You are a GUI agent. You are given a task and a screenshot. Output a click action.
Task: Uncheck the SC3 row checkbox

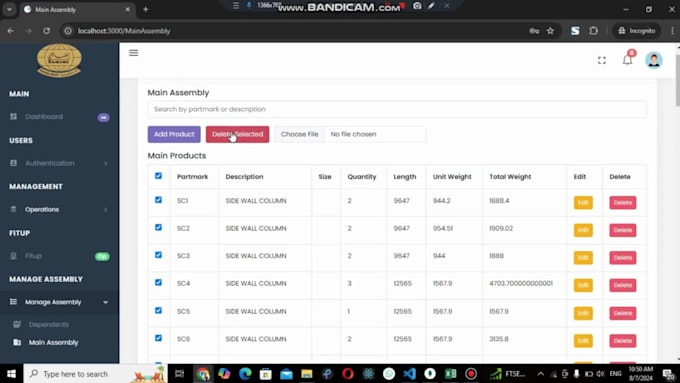pos(158,255)
